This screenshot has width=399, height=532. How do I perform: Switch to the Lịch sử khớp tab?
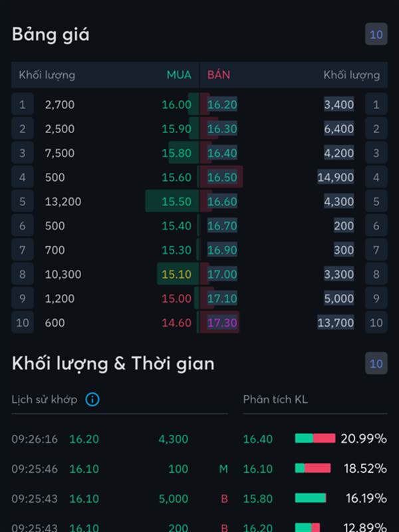(x=44, y=400)
